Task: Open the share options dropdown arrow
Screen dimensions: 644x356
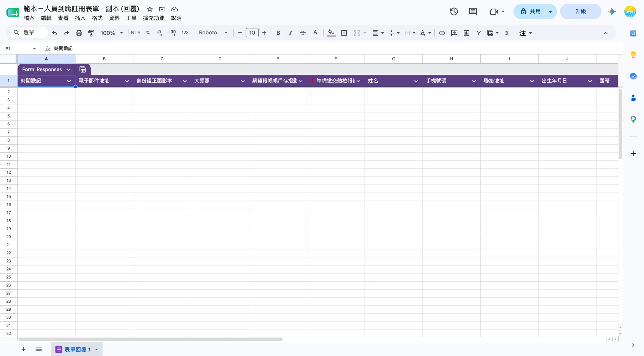Action: [550, 12]
